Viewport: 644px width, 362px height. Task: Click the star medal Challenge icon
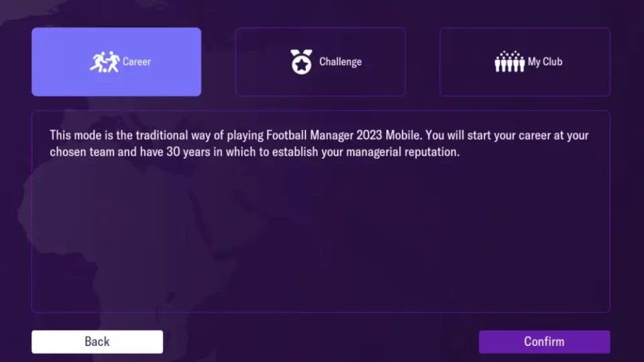(x=301, y=62)
